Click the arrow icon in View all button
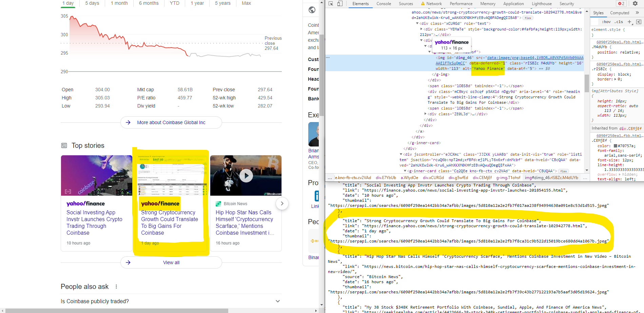 click(x=128, y=262)
